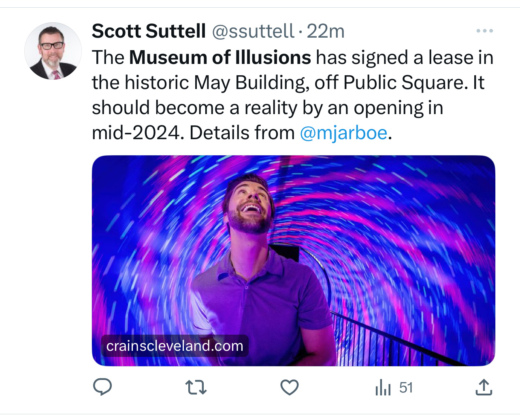
Task: Click the 'Details from' text in tweet
Action: point(242,133)
